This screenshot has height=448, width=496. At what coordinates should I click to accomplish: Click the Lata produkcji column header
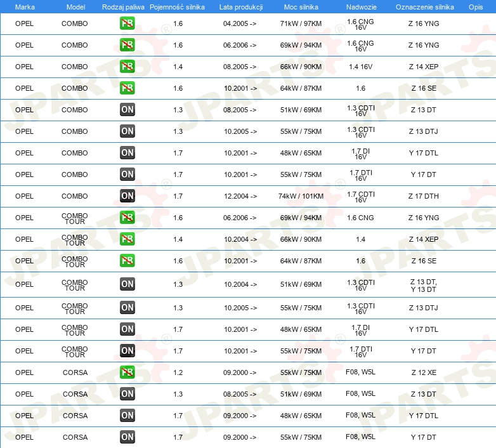[241, 7]
